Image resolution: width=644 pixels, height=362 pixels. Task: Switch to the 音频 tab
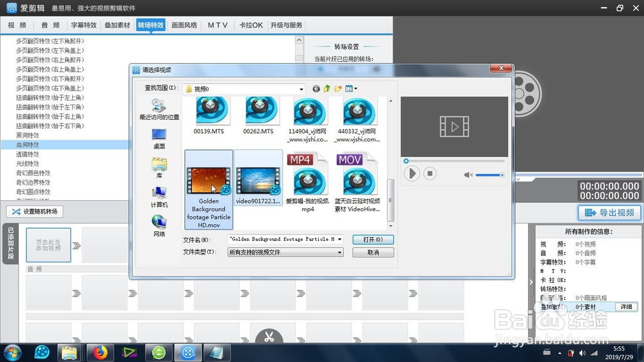click(x=50, y=25)
